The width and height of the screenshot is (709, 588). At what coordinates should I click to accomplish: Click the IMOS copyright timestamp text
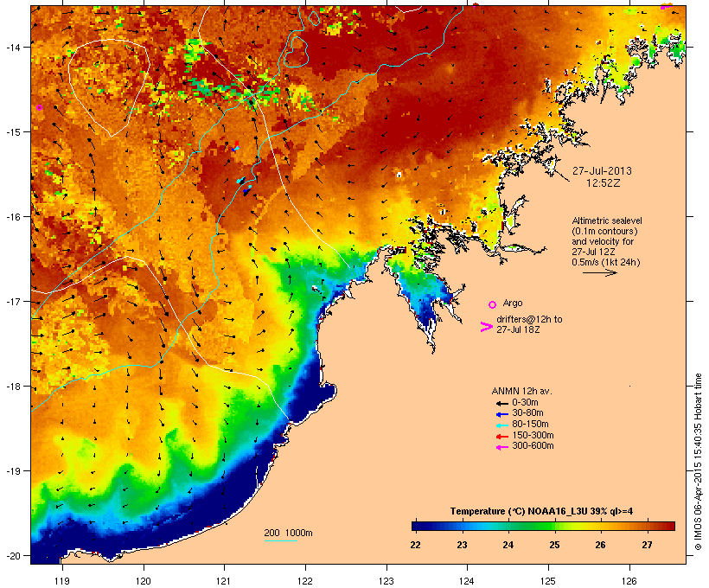[x=698, y=462]
